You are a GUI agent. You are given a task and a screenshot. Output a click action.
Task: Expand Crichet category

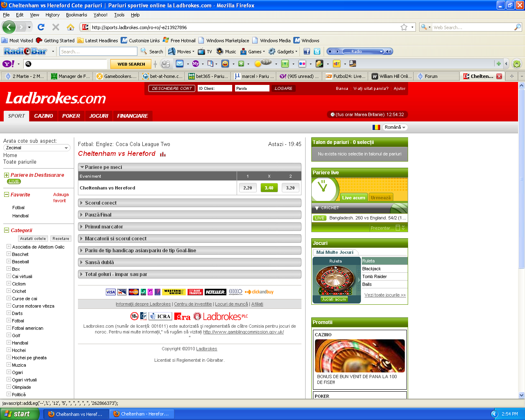point(9,291)
